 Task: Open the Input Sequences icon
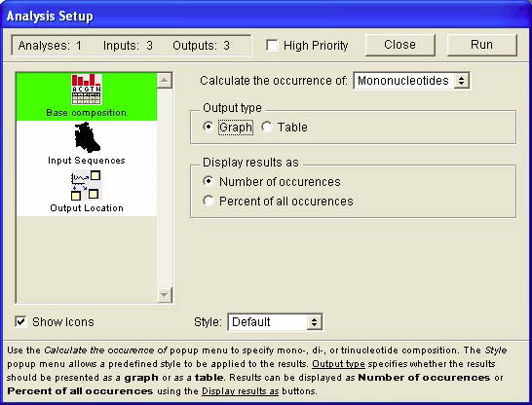[x=87, y=137]
